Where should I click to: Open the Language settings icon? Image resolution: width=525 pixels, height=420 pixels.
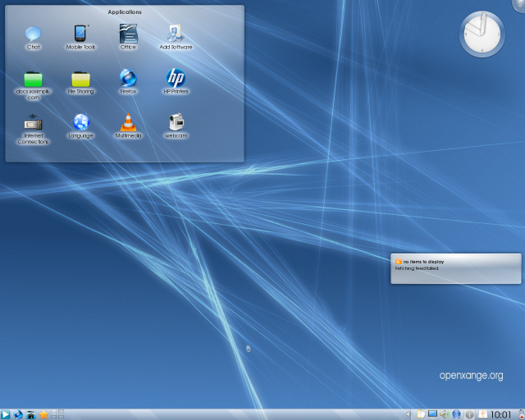coord(80,124)
